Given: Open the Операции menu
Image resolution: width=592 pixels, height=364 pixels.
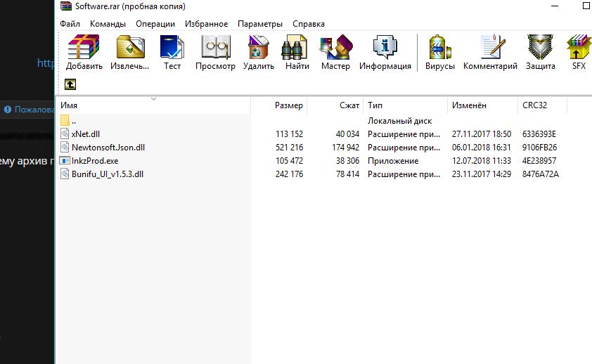Looking at the screenshot, I should (155, 23).
